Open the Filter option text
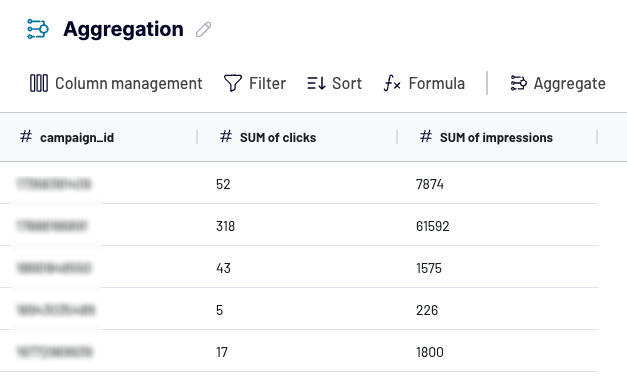The height and width of the screenshot is (383, 627). pos(268,84)
